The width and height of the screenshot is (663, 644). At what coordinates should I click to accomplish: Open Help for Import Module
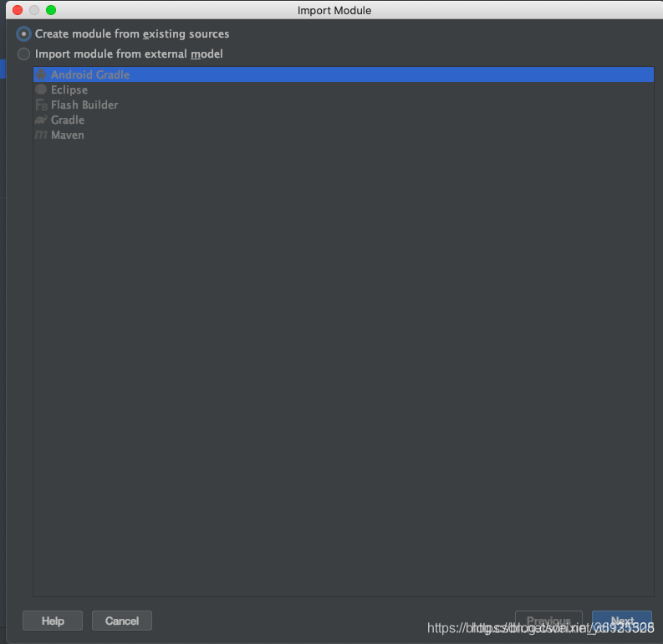tap(53, 621)
